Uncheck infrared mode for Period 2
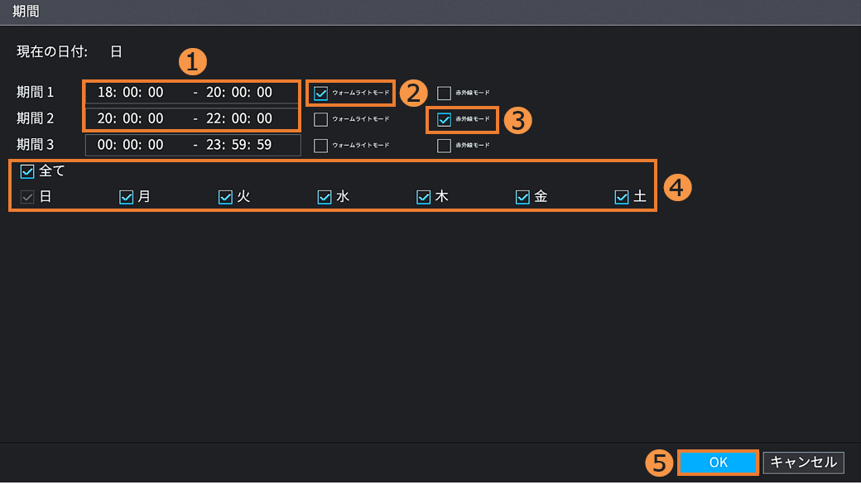The height and width of the screenshot is (504, 861). pyautogui.click(x=445, y=119)
